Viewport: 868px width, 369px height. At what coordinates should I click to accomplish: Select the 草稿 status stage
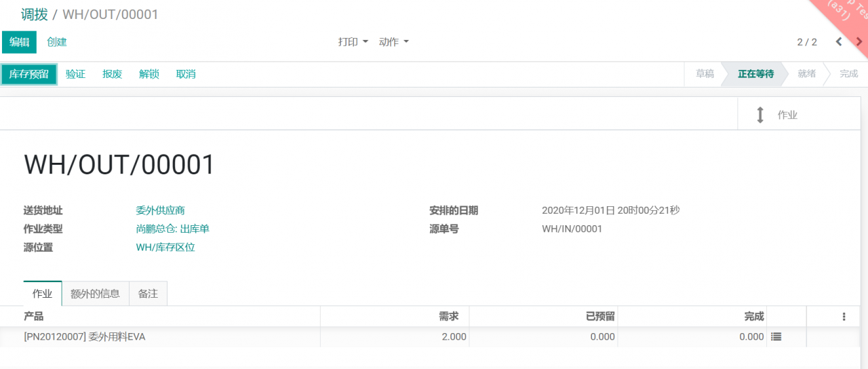tap(705, 74)
